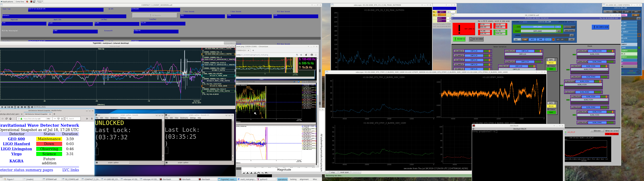Expand Firefox toolbar overflow chevron
The width and height of the screenshot is (644, 181).
87,119
